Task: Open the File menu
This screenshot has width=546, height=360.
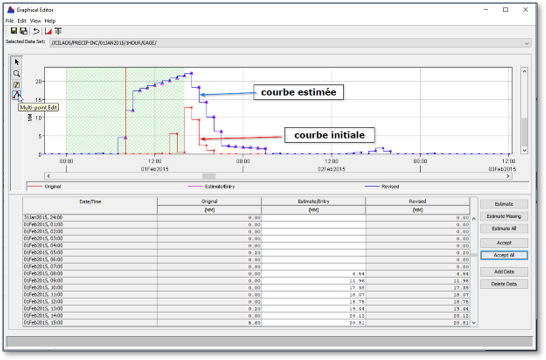Action: pyautogui.click(x=9, y=21)
